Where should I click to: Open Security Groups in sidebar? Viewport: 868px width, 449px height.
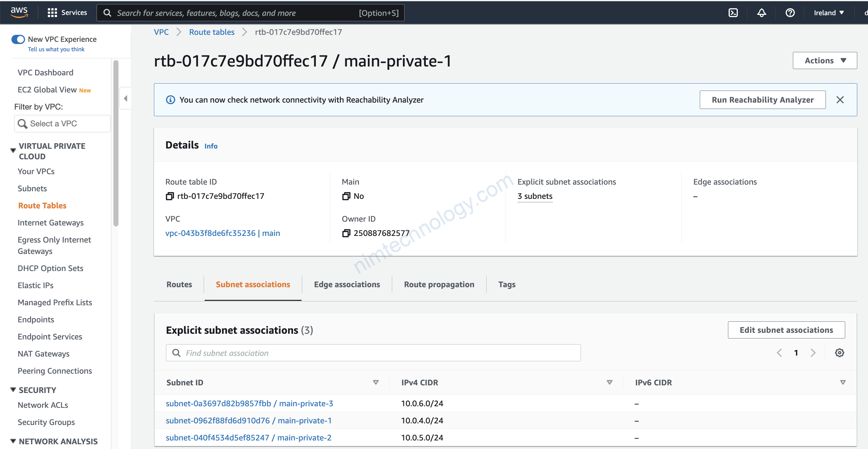coord(46,422)
